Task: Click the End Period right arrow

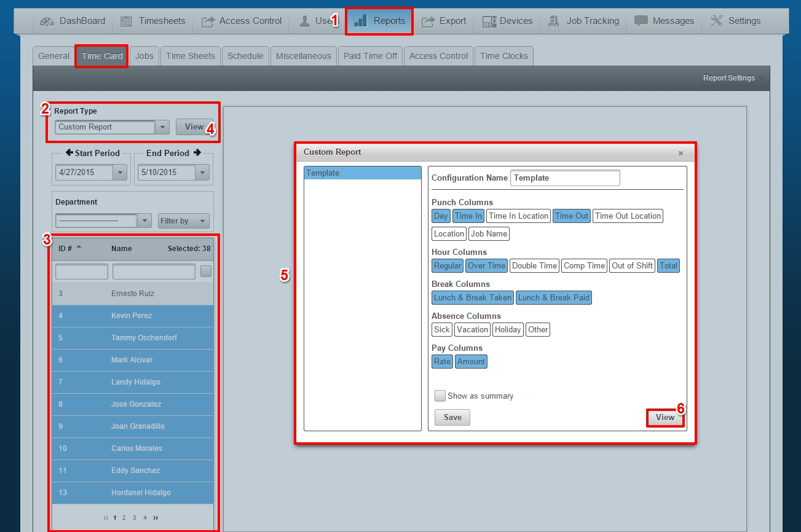Action: [x=197, y=153]
